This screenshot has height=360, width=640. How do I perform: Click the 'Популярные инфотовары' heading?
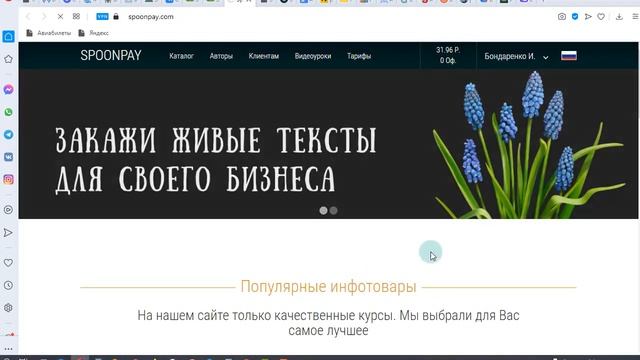pos(328,287)
